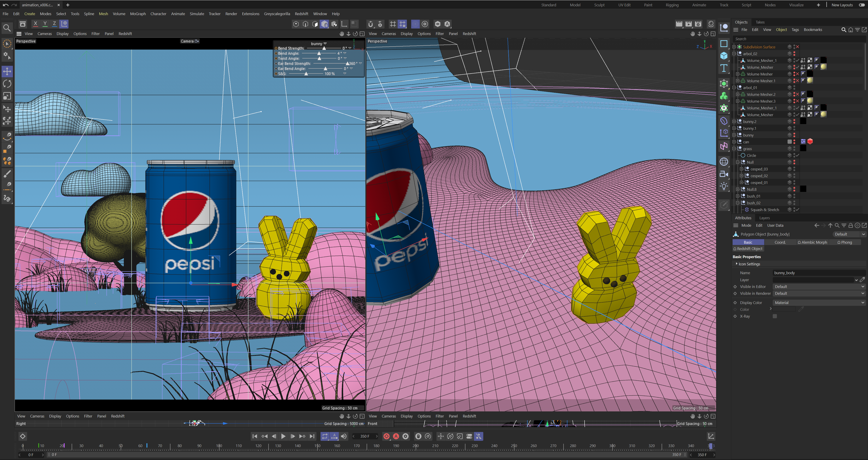
Task: Expand the bunny.2 object
Action: pos(734,122)
